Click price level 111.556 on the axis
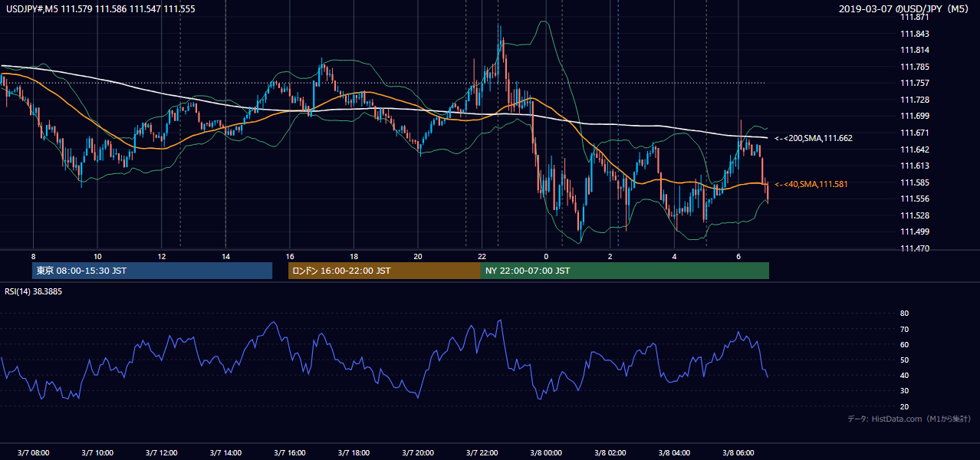This screenshot has height=460, width=980. (x=915, y=199)
